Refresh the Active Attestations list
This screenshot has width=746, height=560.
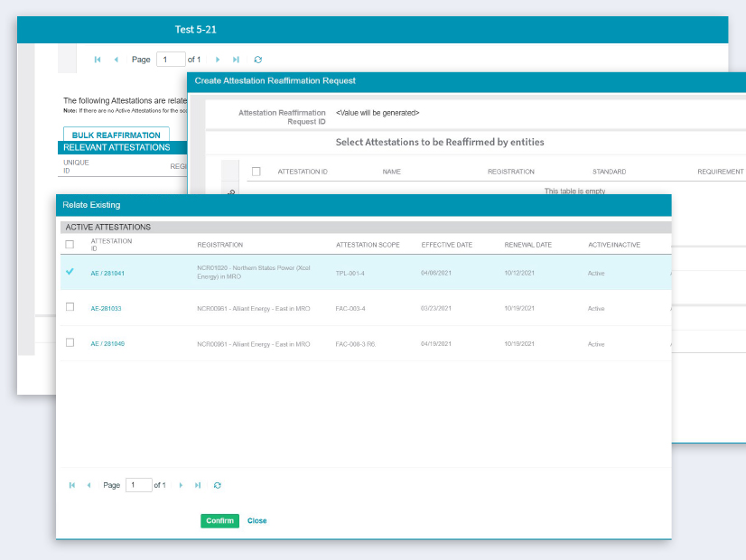pyautogui.click(x=218, y=485)
